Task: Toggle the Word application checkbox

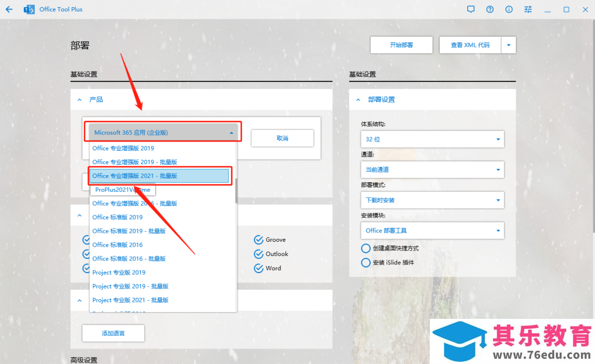Action: point(258,268)
